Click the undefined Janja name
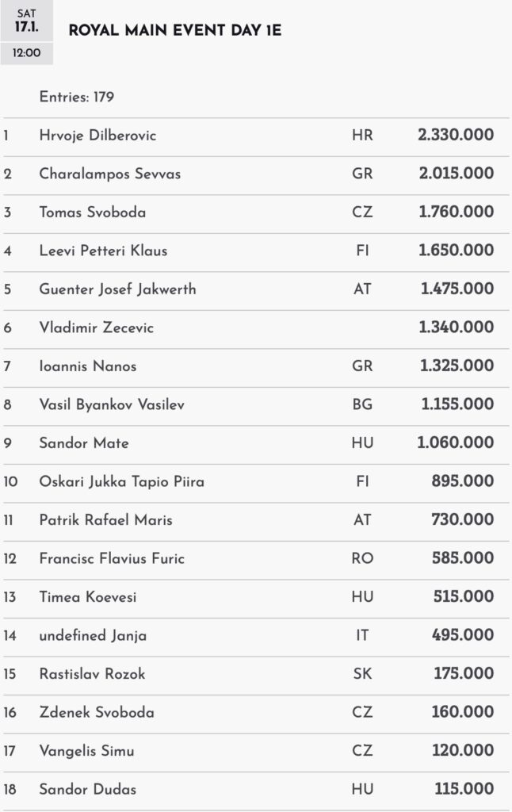Viewport: 512px width, 812px height. [x=93, y=635]
